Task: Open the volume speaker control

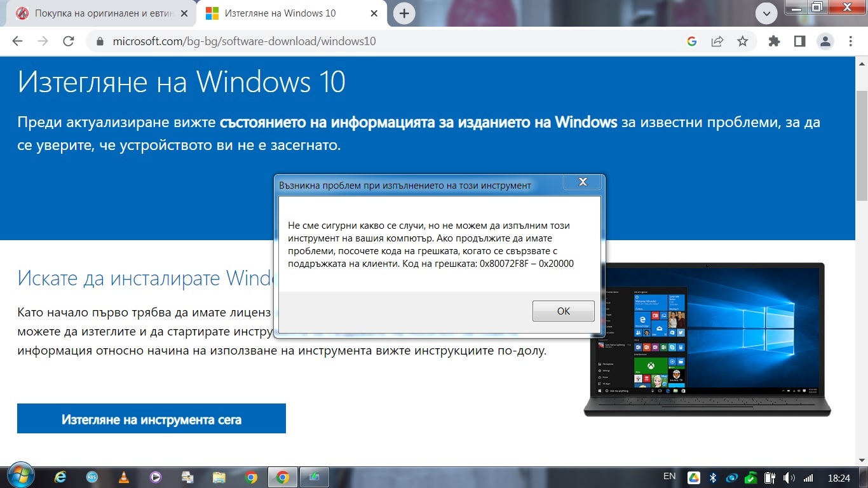Action: click(x=790, y=478)
